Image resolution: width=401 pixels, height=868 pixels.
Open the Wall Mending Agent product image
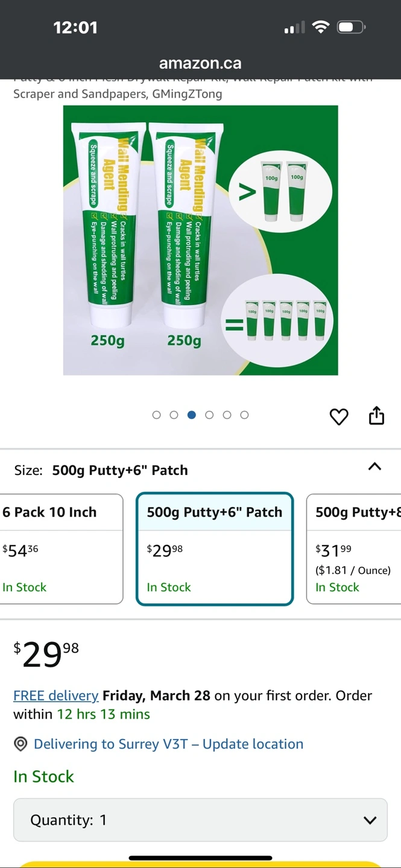click(200, 240)
